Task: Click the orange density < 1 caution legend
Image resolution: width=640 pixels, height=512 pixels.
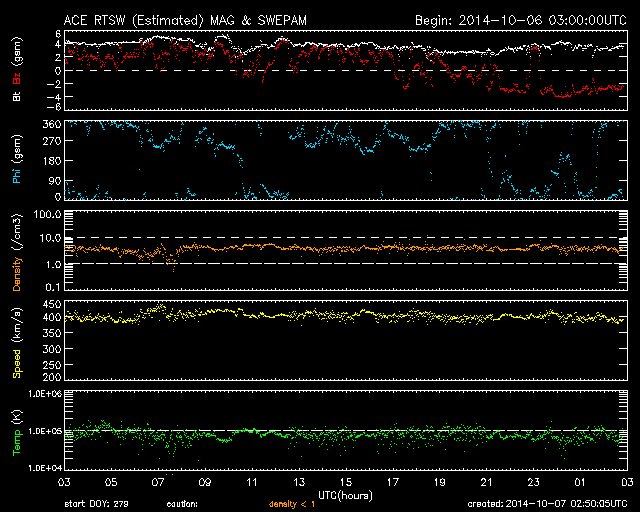Action: [x=294, y=503]
